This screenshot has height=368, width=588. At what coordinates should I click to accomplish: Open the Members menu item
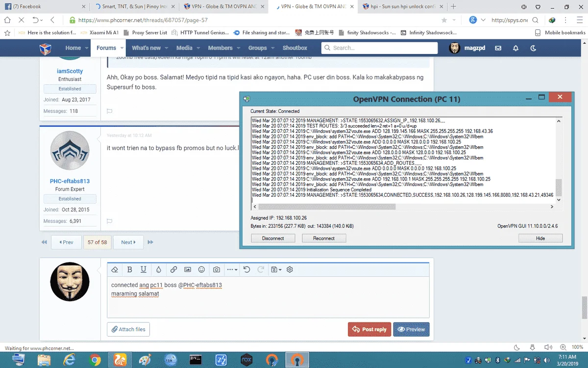(220, 48)
